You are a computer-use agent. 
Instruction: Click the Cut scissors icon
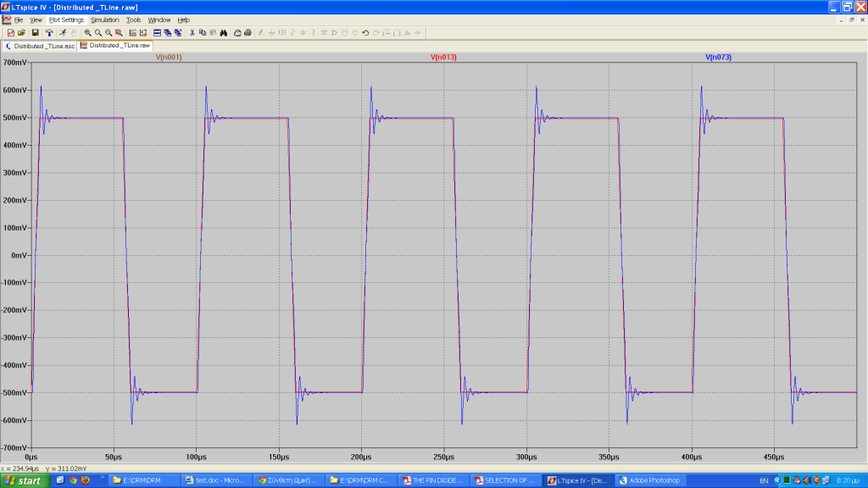[192, 32]
